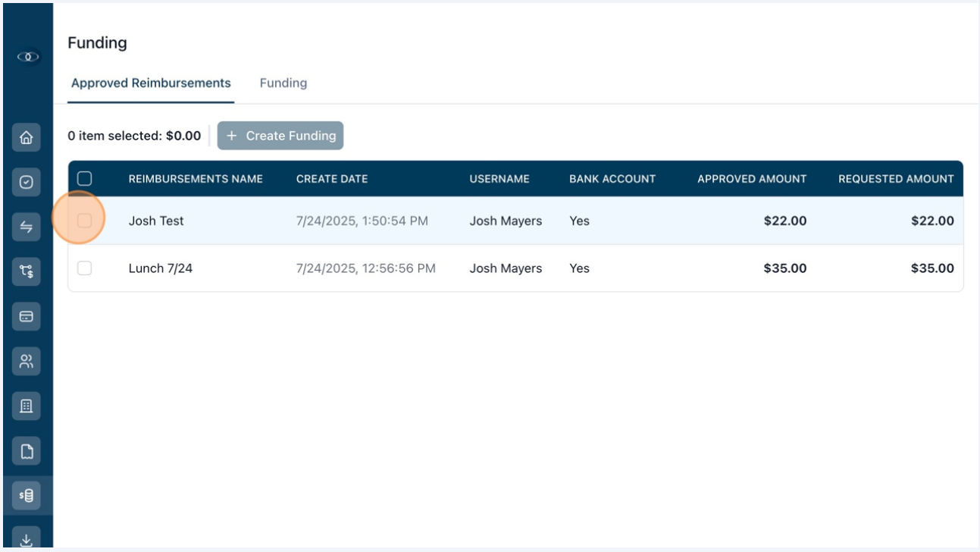
Task: Select the dollar workflow sidebar icon
Action: [27, 271]
